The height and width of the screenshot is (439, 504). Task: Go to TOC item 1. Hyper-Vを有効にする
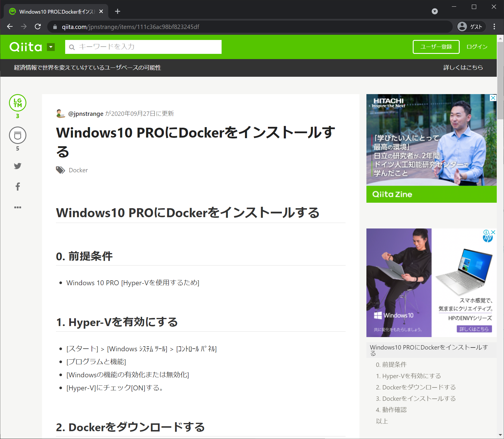click(x=408, y=376)
